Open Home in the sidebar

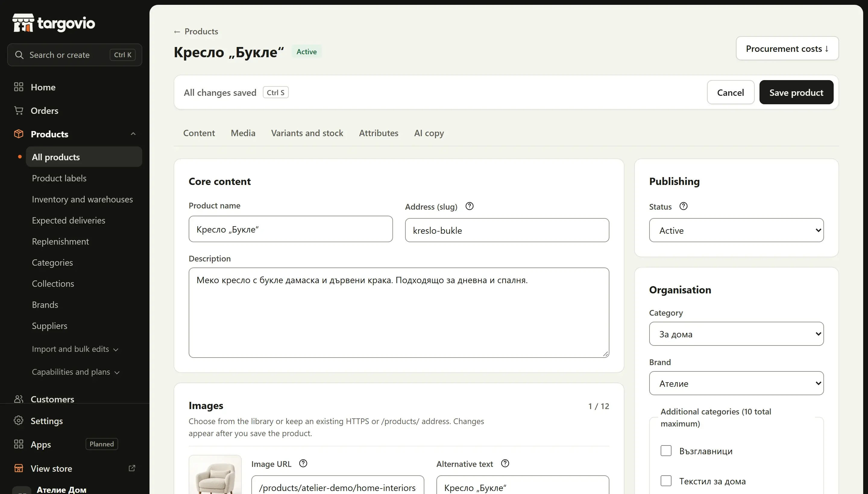(x=43, y=87)
